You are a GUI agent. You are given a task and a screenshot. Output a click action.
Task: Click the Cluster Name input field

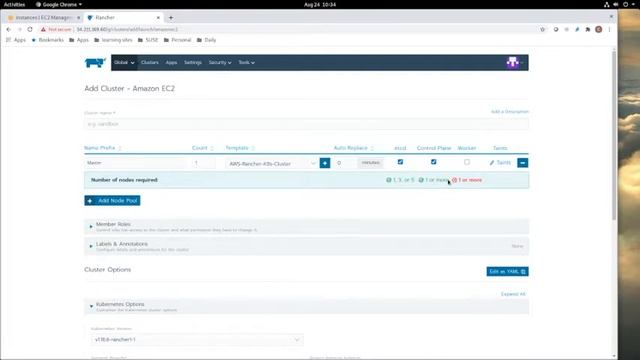tap(307, 124)
